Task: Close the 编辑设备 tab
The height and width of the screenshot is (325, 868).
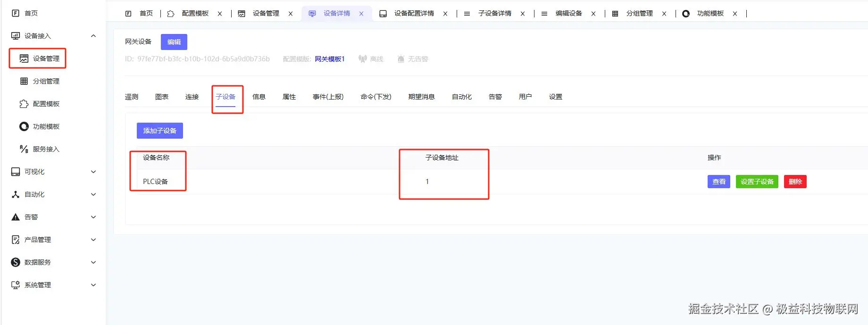Action: click(593, 14)
